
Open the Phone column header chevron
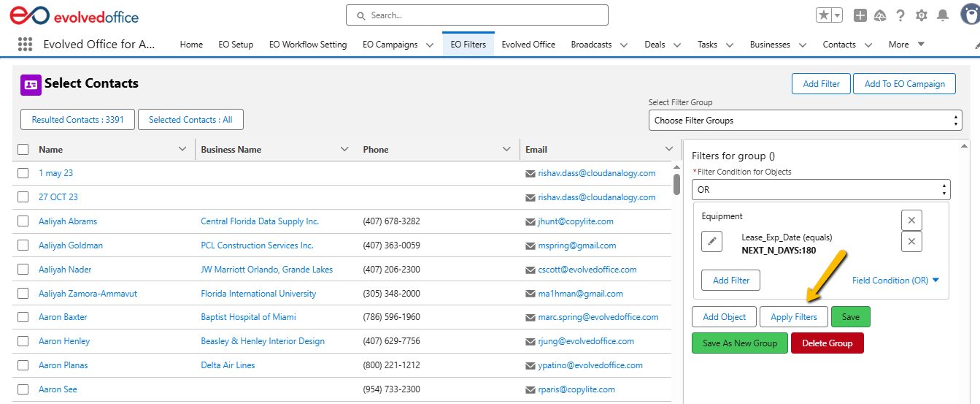click(x=506, y=149)
